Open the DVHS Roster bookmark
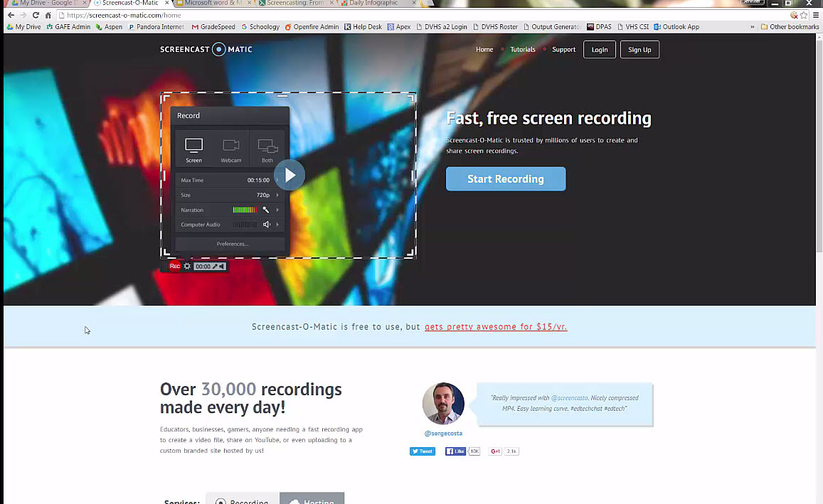 tap(495, 27)
